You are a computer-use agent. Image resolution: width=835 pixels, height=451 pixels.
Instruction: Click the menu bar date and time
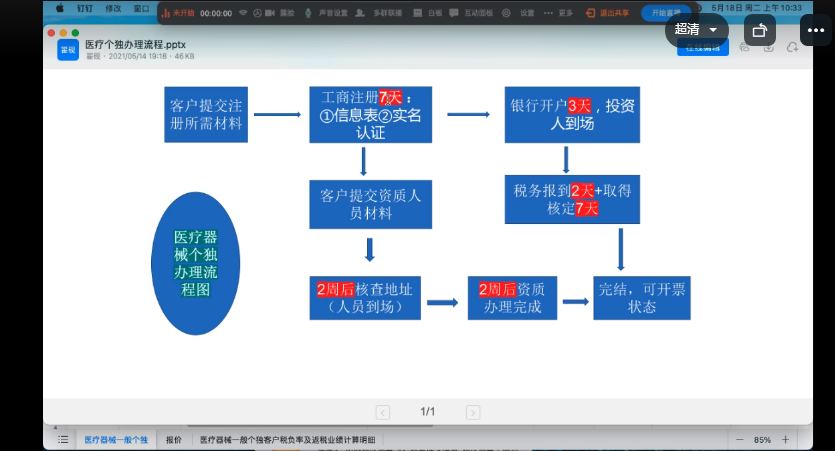click(x=756, y=8)
